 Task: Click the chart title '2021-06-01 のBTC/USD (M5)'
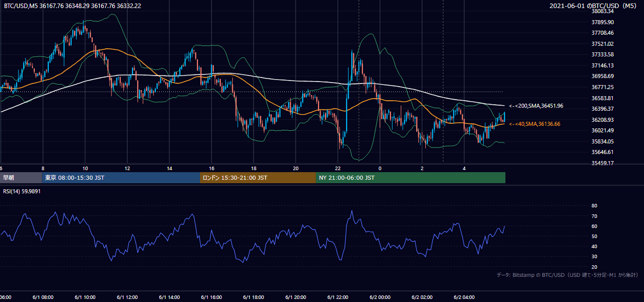[593, 6]
